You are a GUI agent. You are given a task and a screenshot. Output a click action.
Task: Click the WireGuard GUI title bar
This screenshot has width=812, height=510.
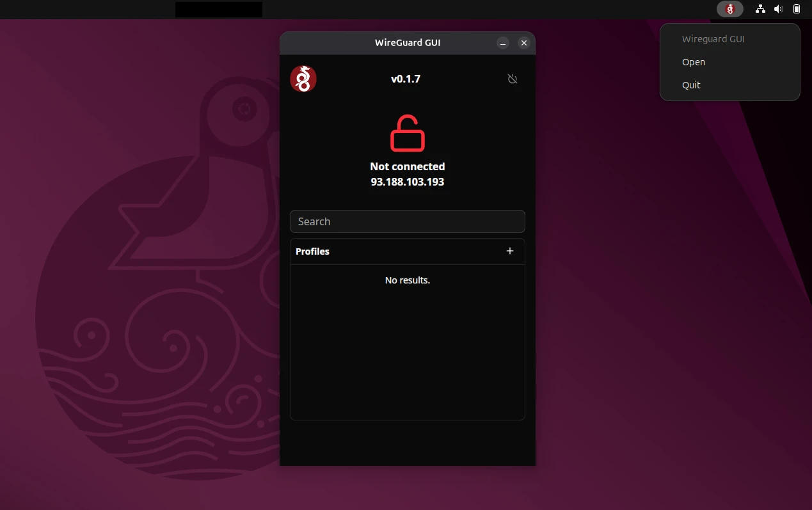click(408, 42)
